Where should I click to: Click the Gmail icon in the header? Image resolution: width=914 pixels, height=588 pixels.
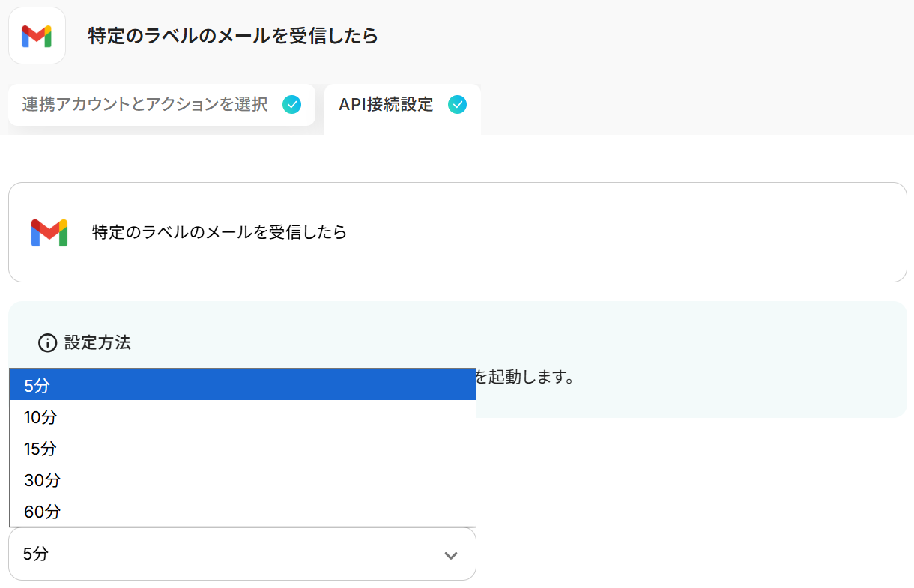pyautogui.click(x=37, y=36)
